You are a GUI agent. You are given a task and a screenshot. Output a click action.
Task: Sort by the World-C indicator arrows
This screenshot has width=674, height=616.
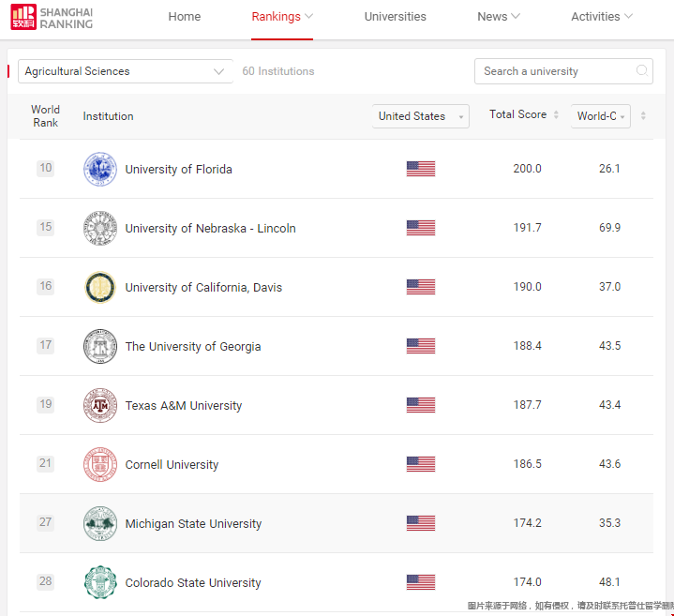pos(643,115)
